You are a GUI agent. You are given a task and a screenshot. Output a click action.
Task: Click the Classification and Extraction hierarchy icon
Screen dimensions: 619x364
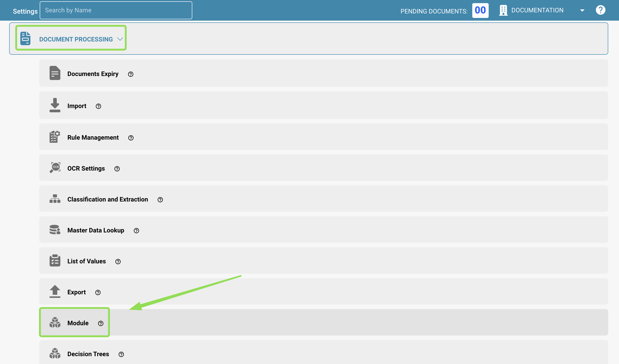click(55, 199)
